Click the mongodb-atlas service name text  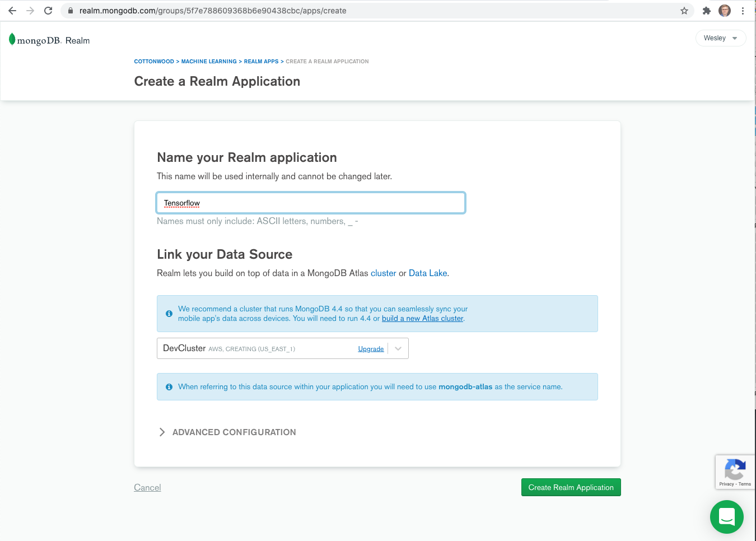(x=465, y=387)
